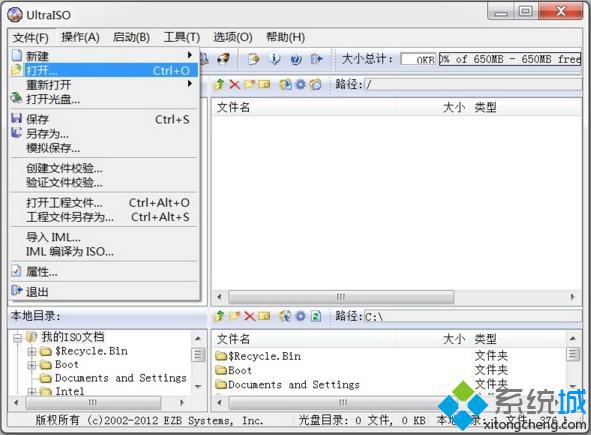Image resolution: width=591 pixels, height=435 pixels.
Task: Click the information toolbar icon
Action: 276,59
